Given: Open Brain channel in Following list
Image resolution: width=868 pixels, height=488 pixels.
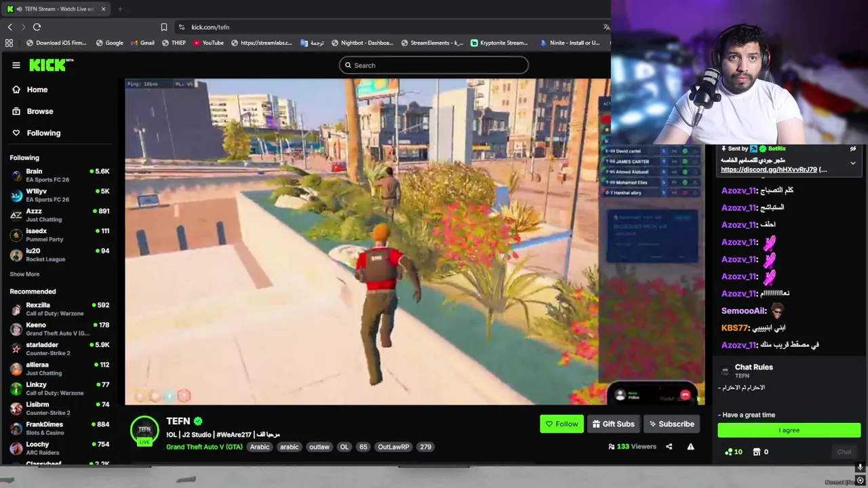Looking at the screenshot, I should 60,176.
